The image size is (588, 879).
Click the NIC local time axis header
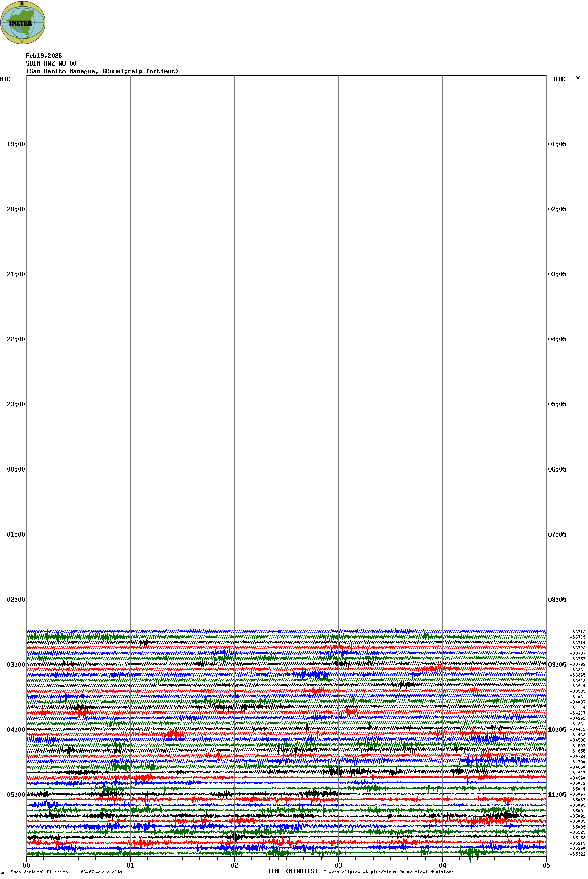tap(5, 79)
